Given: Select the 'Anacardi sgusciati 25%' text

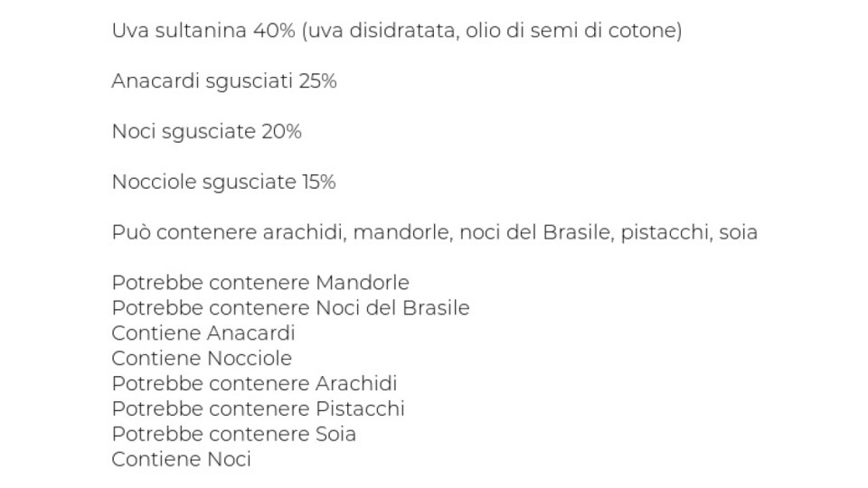Looking at the screenshot, I should coord(224,80).
